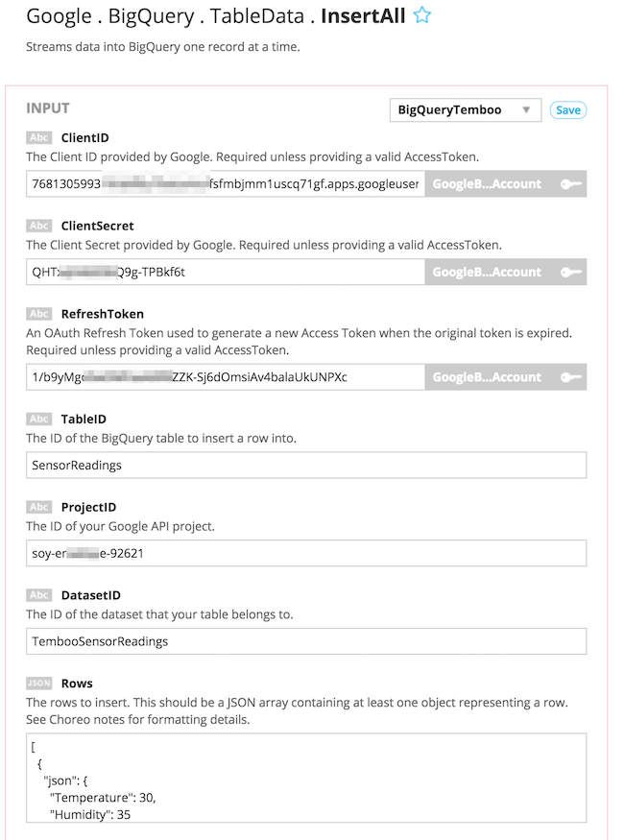Click into the RefreshToken input field

(x=225, y=377)
